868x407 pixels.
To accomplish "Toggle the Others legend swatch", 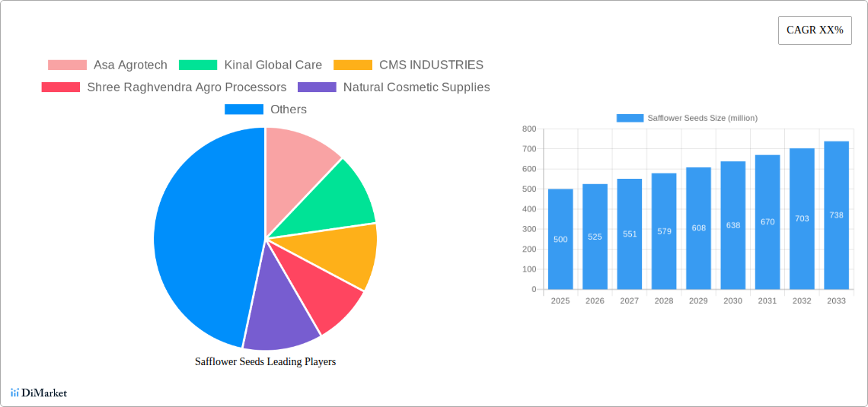I will 244,110.
